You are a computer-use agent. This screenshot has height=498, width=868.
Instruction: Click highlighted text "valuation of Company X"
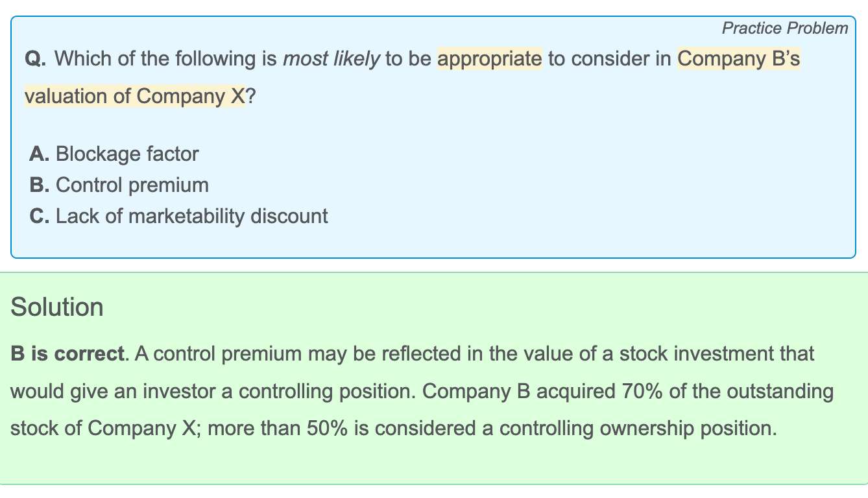[134, 97]
